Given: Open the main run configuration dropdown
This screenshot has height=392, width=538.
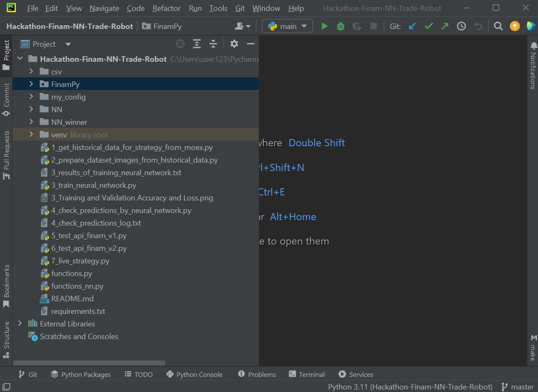Looking at the screenshot, I should [287, 26].
